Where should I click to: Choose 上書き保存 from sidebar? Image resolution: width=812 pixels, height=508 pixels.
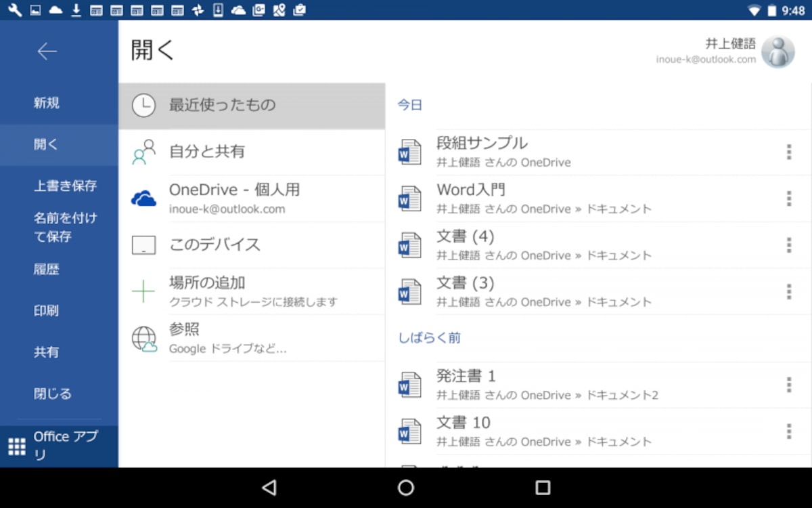pyautogui.click(x=59, y=186)
